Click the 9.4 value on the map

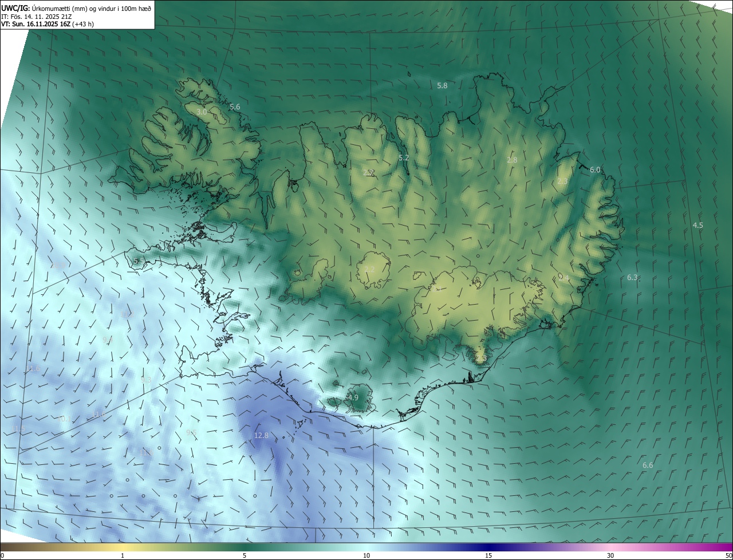[x=108, y=340]
